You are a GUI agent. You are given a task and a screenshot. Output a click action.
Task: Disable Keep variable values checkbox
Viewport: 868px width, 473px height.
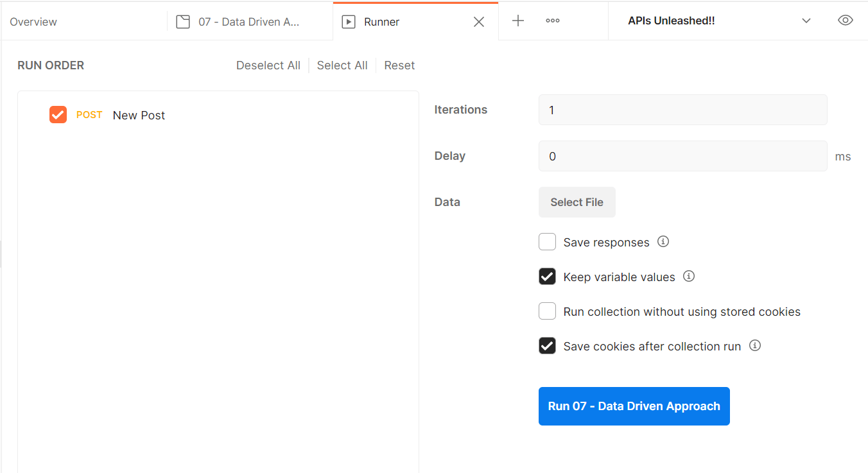(x=547, y=277)
